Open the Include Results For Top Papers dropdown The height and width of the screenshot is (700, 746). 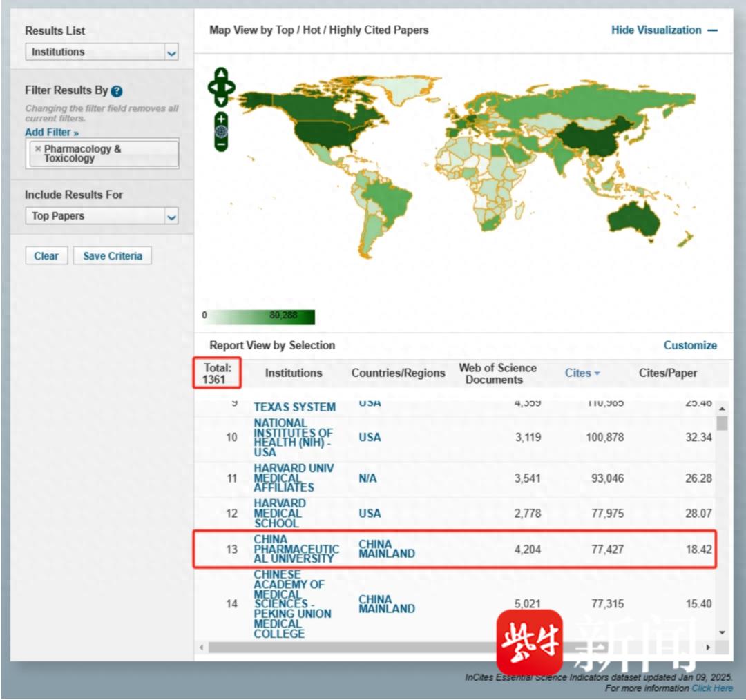click(102, 216)
